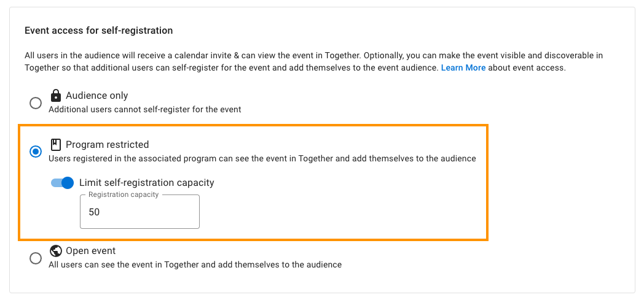Click the "Registration capacity" floating field label
Image resolution: width=644 pixels, height=300 pixels.
(124, 194)
